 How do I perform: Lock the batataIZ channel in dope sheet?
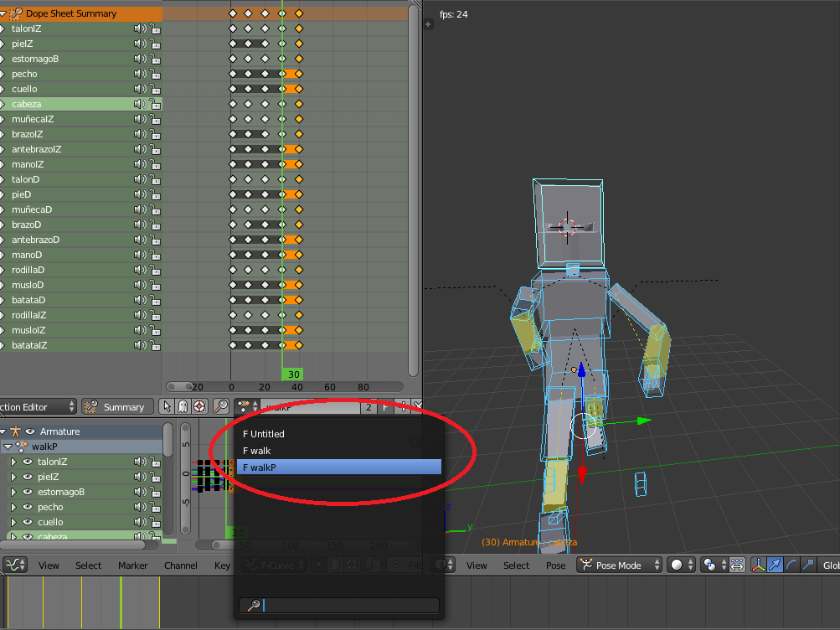coord(156,345)
